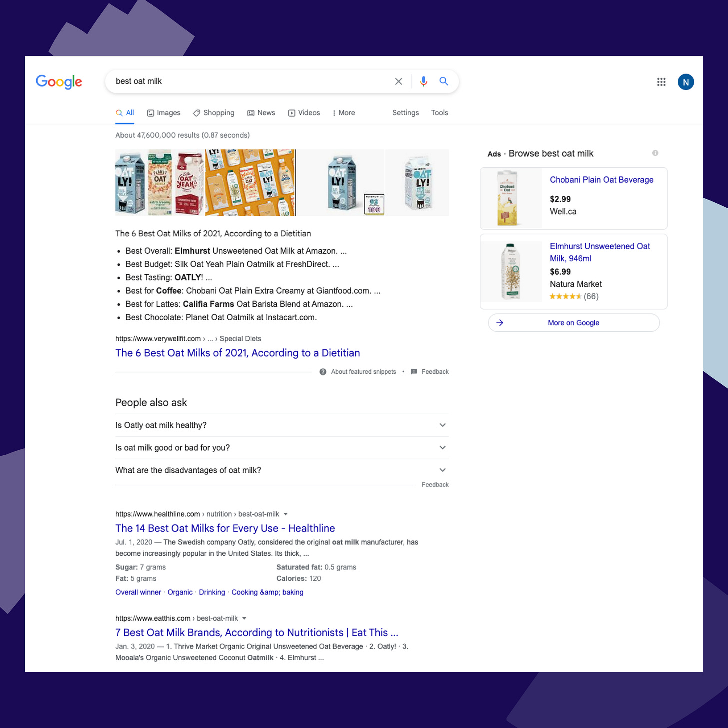Click the Best for Coffee: Chobani list item
Viewport: 728px width, 728px height.
click(253, 291)
